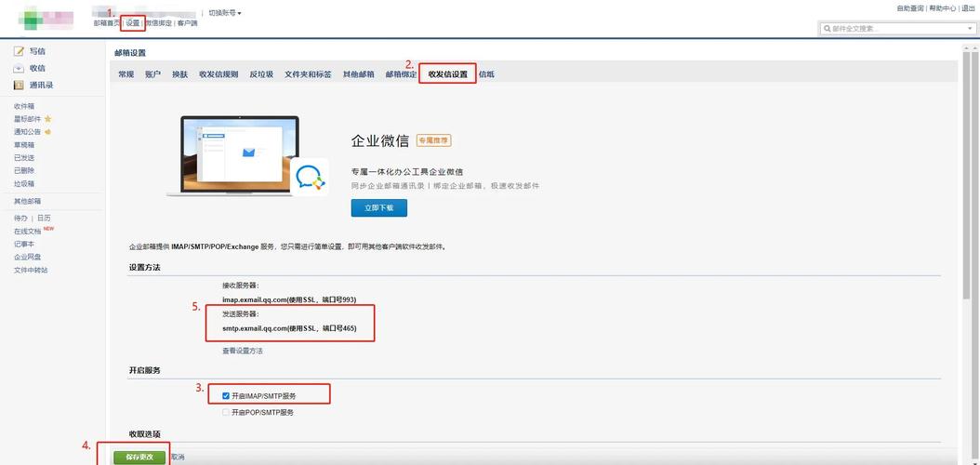
Task: Click the 取消 button
Action: tap(178, 457)
